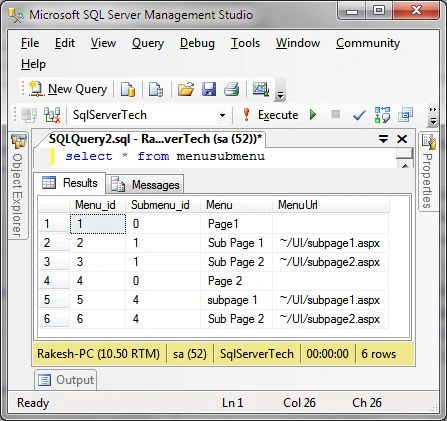Click the Change Connection icon
The width and height of the screenshot is (447, 421).
52,115
